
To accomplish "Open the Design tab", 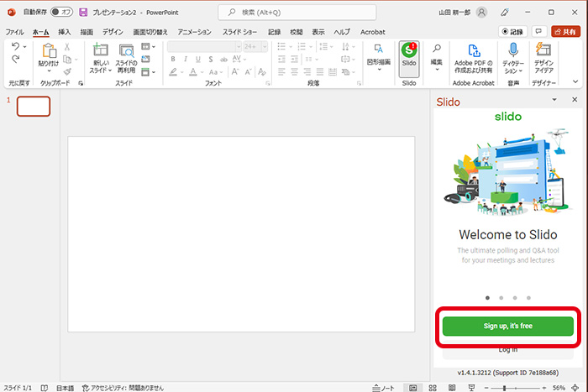I will [x=113, y=32].
